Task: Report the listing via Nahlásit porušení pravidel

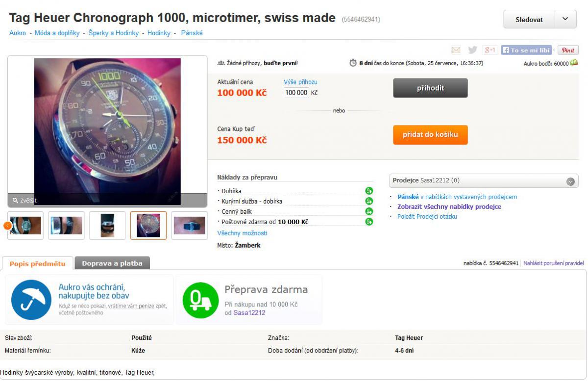Action: click(553, 263)
